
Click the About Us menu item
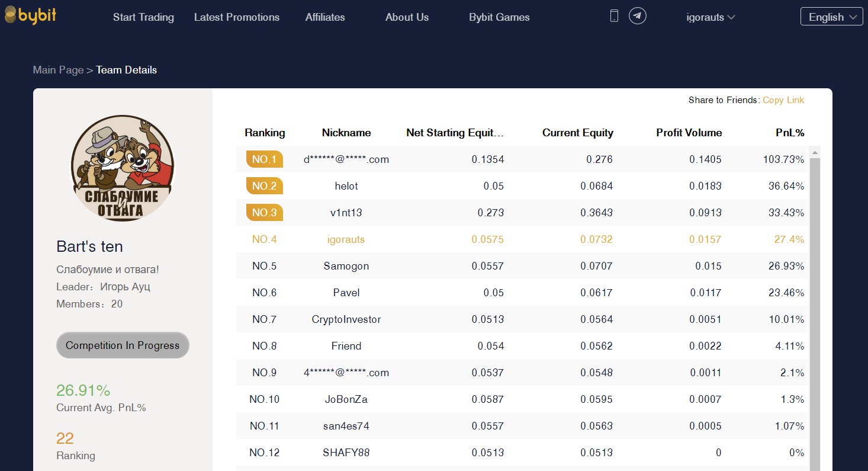click(x=407, y=17)
